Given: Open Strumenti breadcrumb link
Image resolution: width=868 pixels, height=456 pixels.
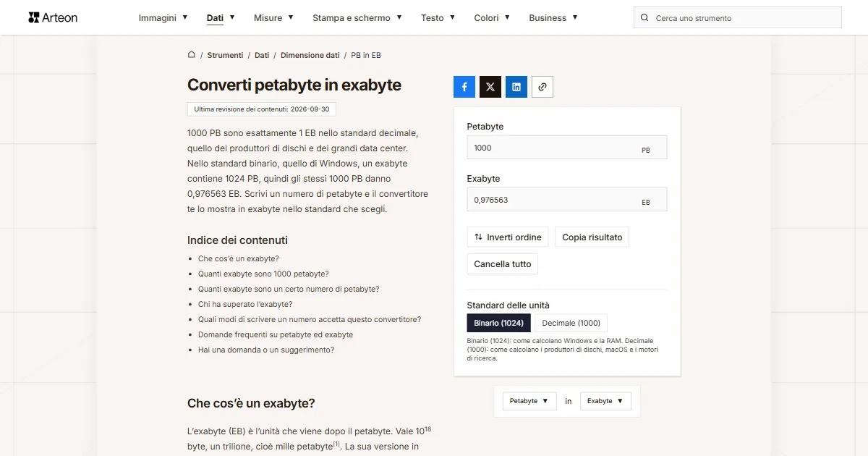Looking at the screenshot, I should (225, 55).
